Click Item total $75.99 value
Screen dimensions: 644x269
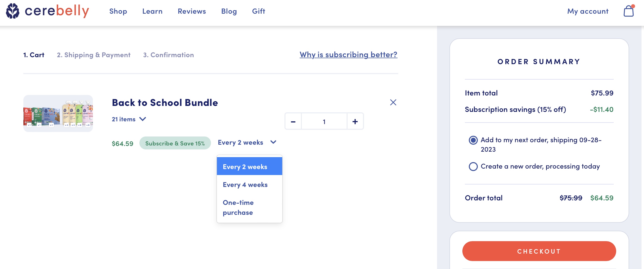click(x=602, y=93)
